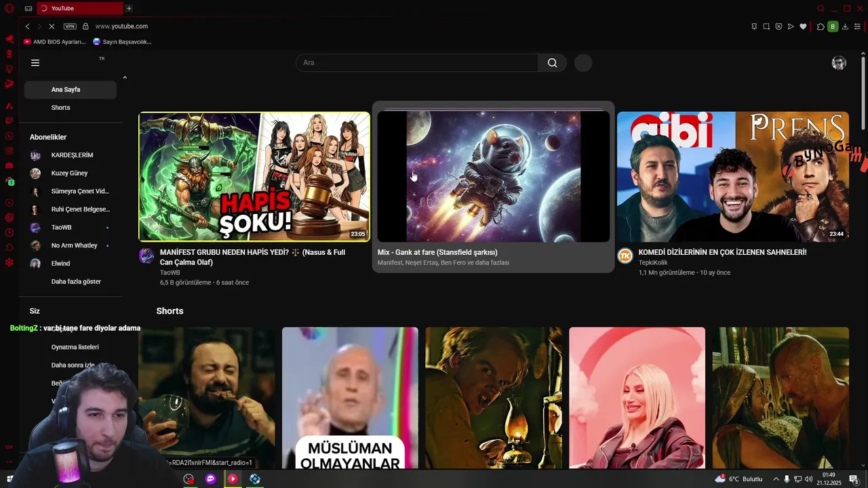Viewport: 868px width, 488px height.
Task: Open WhatsApp in Opera GX sidebar
Action: pos(9,136)
